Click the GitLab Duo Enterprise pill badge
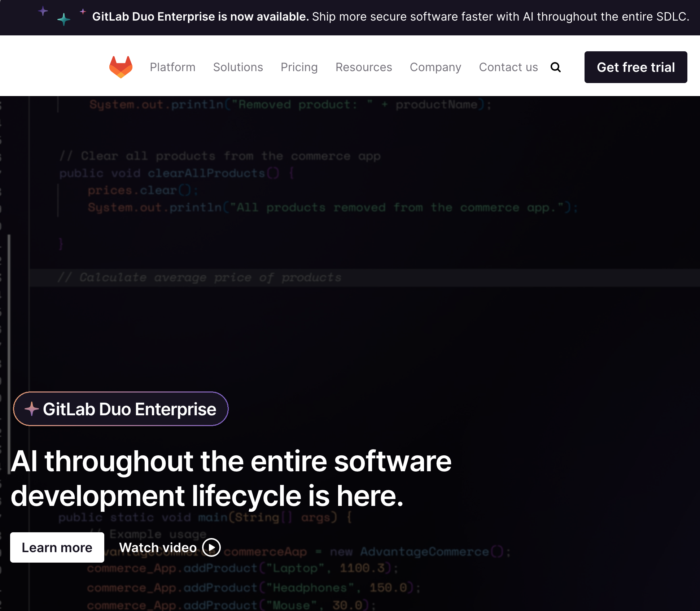 121,409
